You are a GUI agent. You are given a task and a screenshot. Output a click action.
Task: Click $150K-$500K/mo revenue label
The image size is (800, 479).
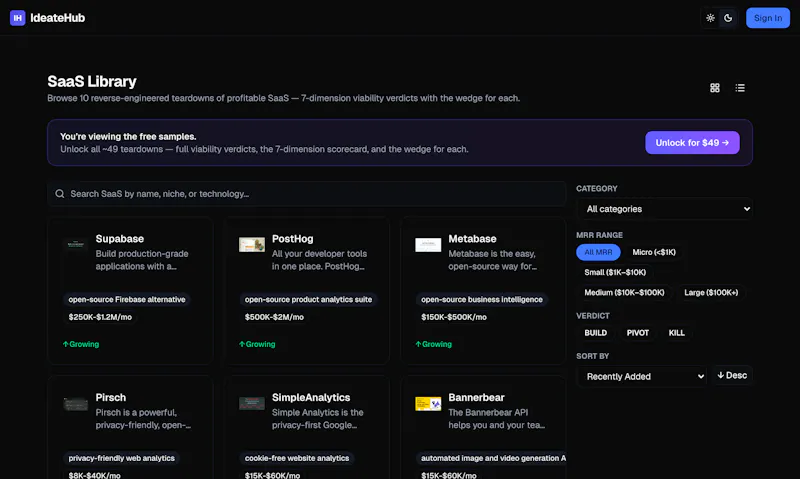[454, 317]
